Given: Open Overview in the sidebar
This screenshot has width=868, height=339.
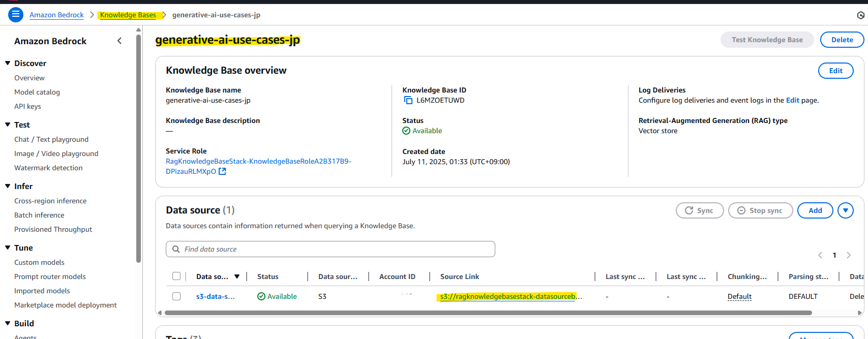Looking at the screenshot, I should tap(29, 78).
